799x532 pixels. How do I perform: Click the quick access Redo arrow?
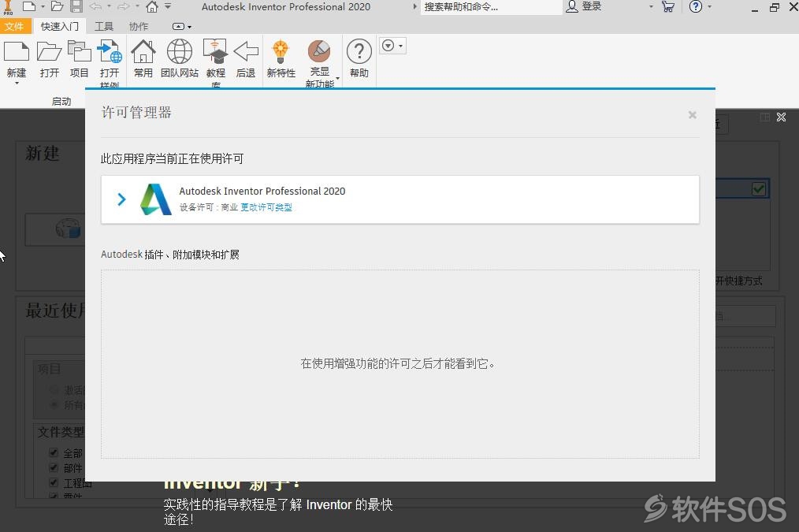(123, 6)
